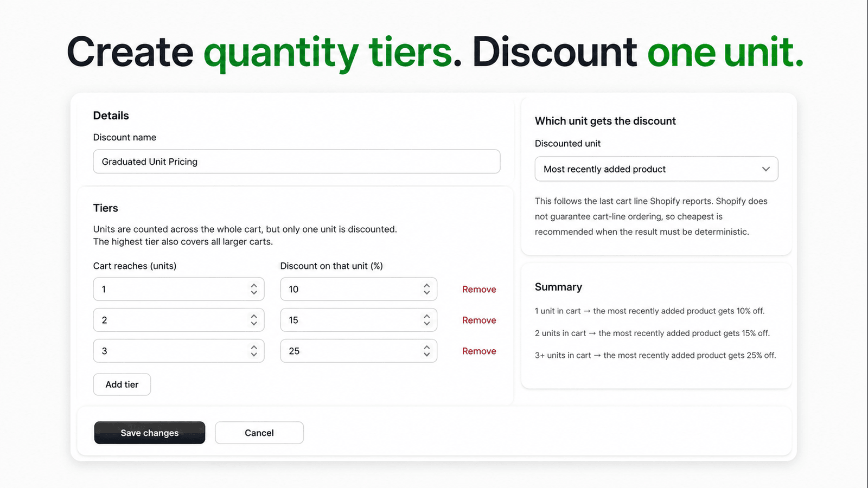Increment the 10 percent discount stepper arrow

pyautogui.click(x=427, y=286)
